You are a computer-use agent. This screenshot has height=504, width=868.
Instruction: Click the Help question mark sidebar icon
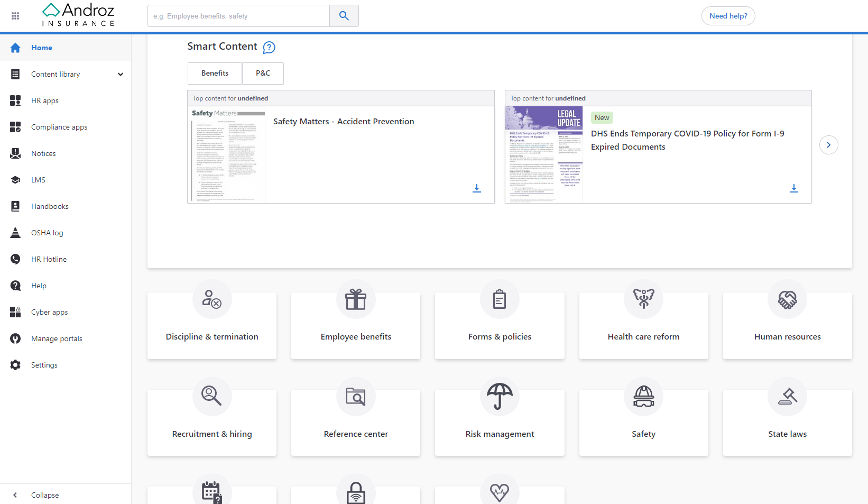coord(15,286)
